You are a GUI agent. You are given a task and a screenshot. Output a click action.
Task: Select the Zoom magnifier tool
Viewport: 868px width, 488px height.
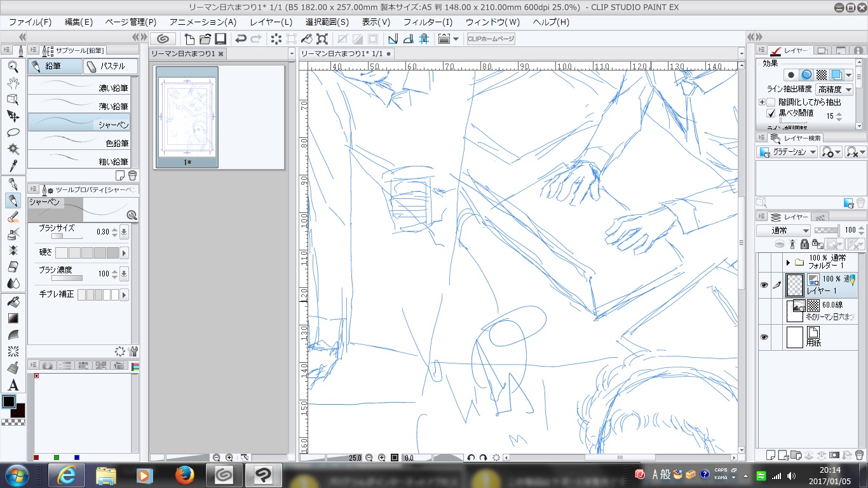13,66
